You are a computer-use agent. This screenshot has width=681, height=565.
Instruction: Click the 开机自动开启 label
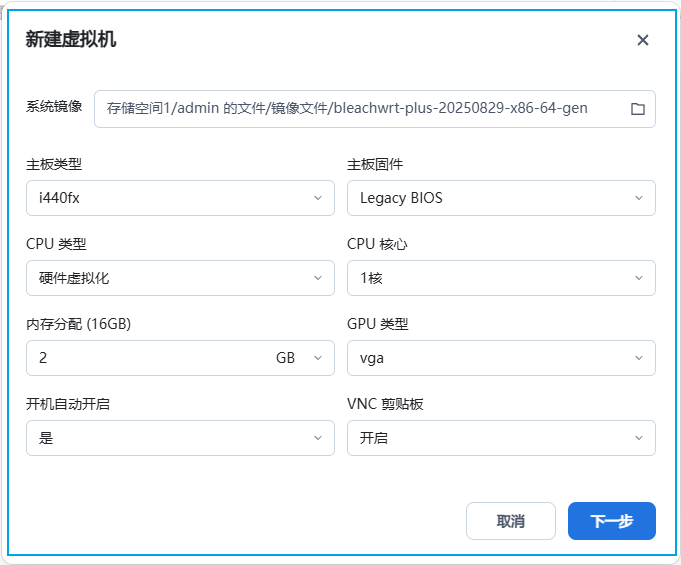pyautogui.click(x=68, y=404)
